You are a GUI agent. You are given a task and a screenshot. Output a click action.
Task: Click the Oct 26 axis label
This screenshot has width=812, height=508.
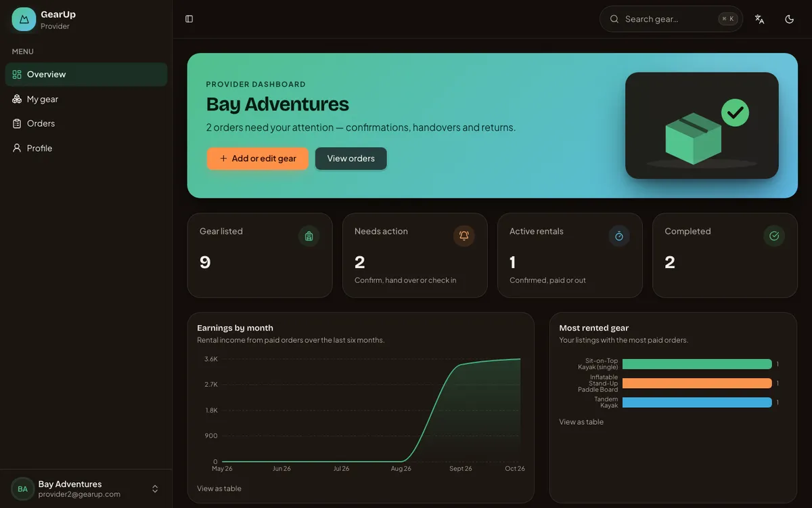point(515,469)
